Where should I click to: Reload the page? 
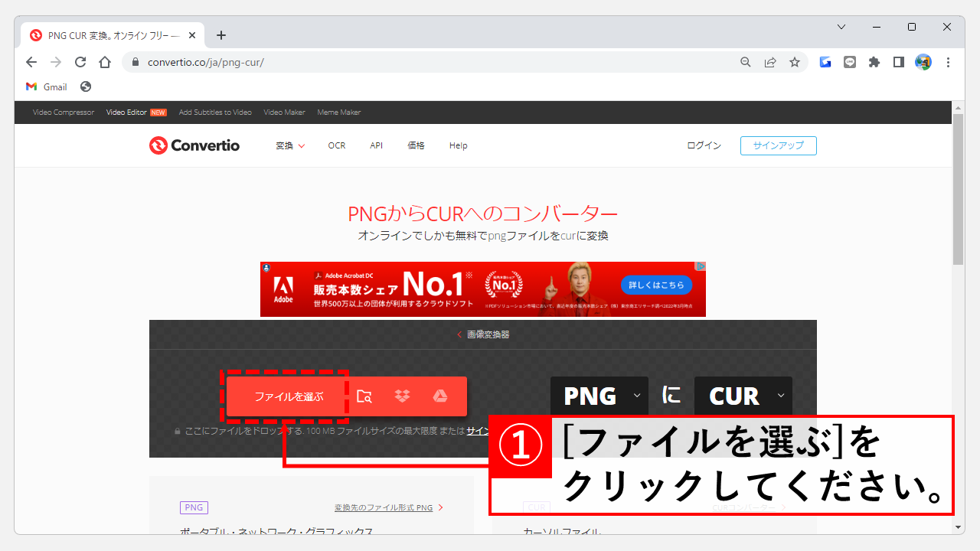pos(80,62)
